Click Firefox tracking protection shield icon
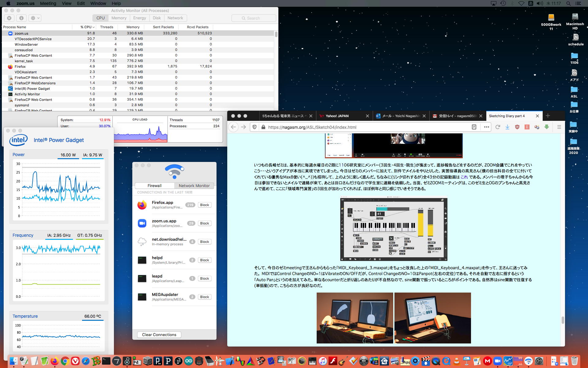Viewport: 588px width, 368px height. click(254, 127)
